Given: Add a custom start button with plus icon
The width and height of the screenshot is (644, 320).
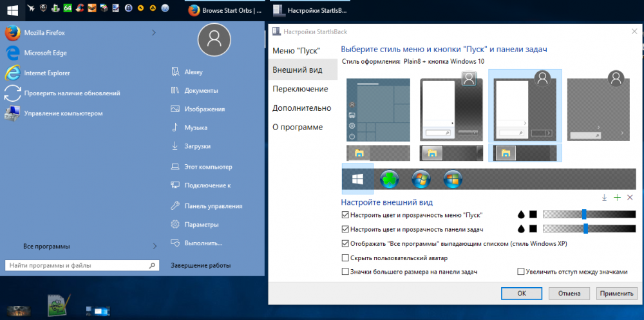Looking at the screenshot, I should 617,197.
